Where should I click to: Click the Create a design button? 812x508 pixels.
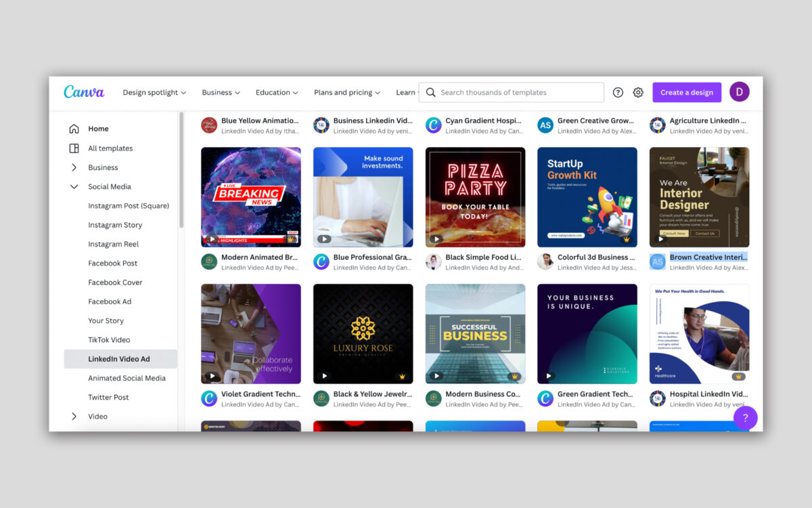[x=687, y=91]
